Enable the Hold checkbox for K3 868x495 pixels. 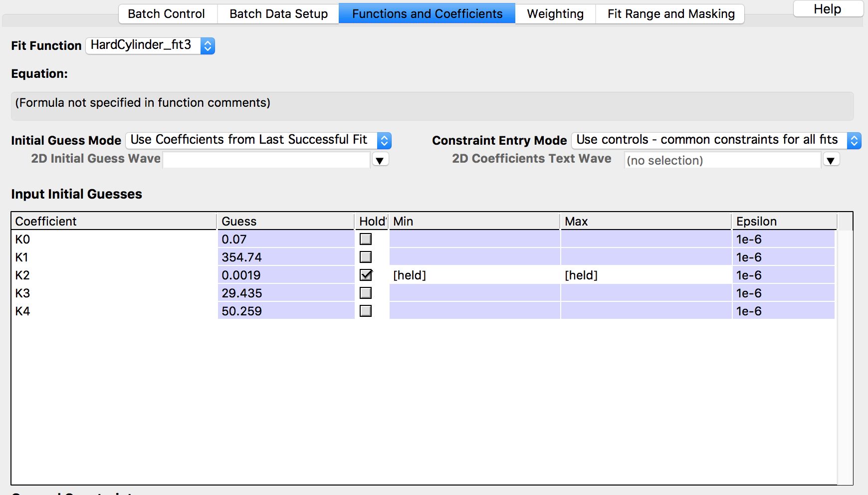366,293
